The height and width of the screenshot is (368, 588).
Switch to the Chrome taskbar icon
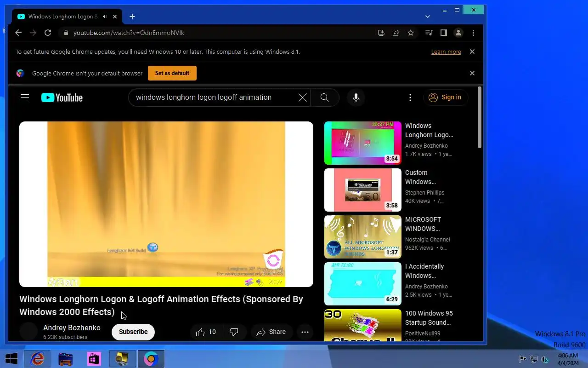tap(151, 359)
